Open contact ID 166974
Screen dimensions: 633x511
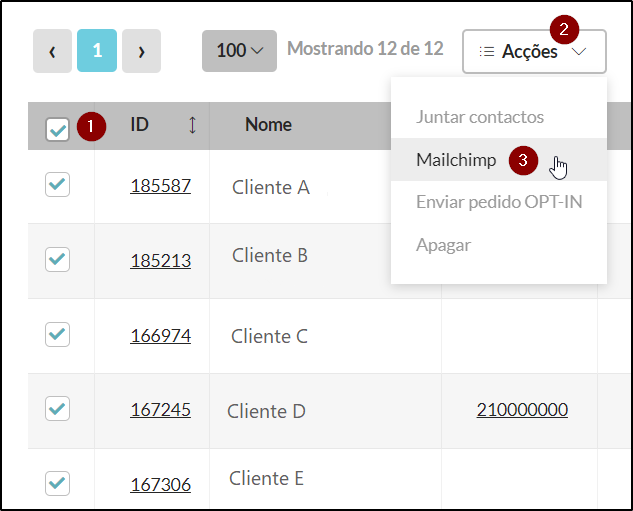click(x=160, y=336)
